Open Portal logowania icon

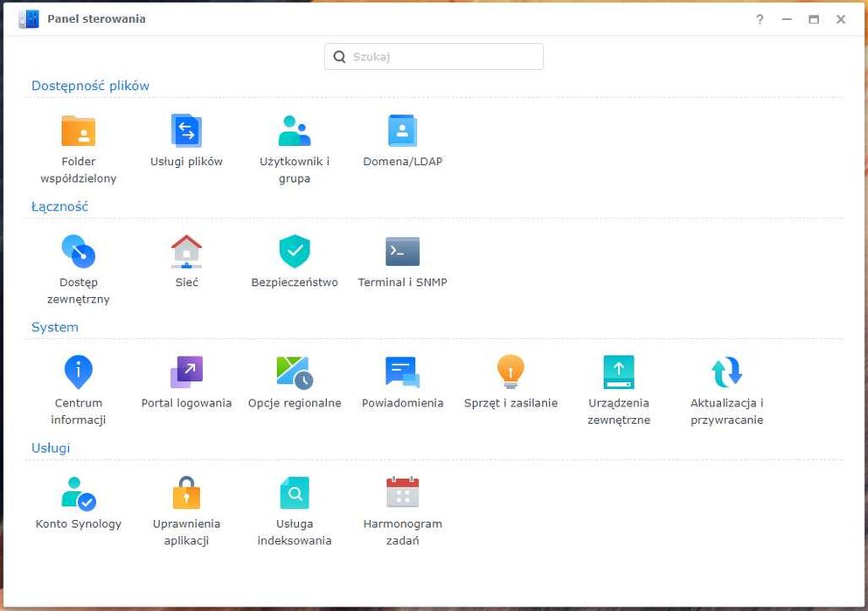click(186, 372)
